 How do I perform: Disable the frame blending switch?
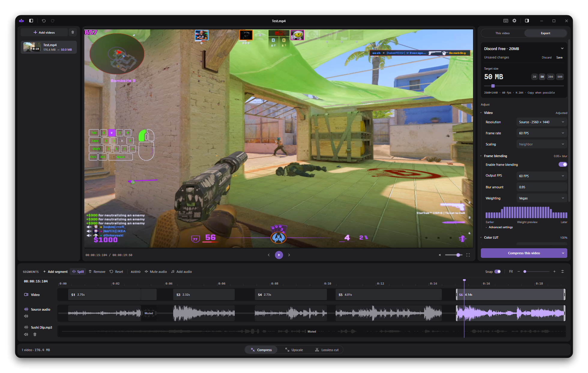pyautogui.click(x=563, y=164)
